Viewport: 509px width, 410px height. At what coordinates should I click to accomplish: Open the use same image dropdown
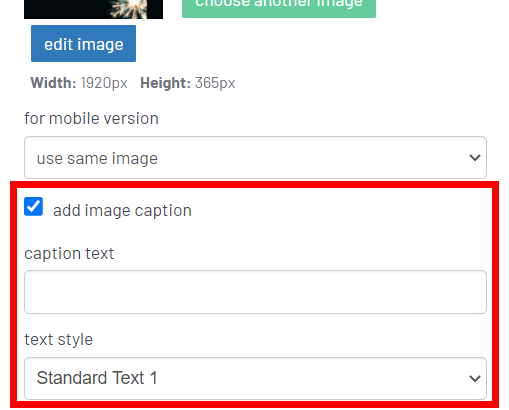(255, 158)
